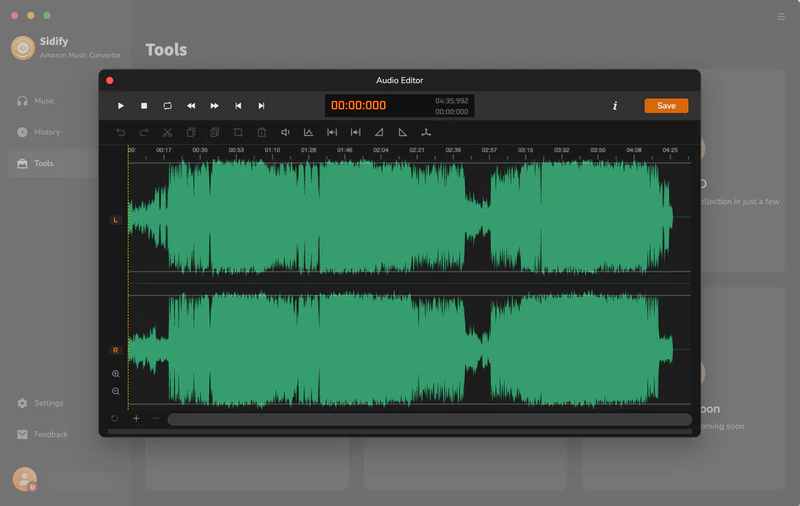The height and width of the screenshot is (506, 800).
Task: Start playback with the Play button
Action: (x=120, y=106)
